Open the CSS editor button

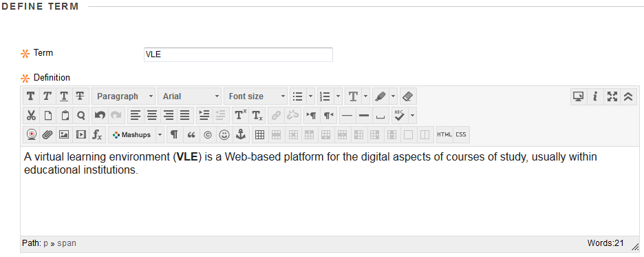(x=461, y=135)
